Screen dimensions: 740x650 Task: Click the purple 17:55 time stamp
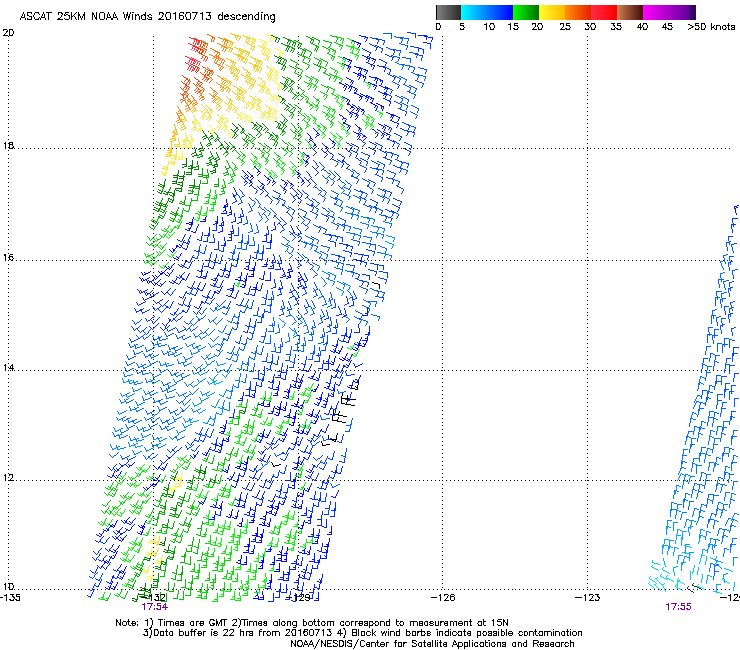click(678, 607)
